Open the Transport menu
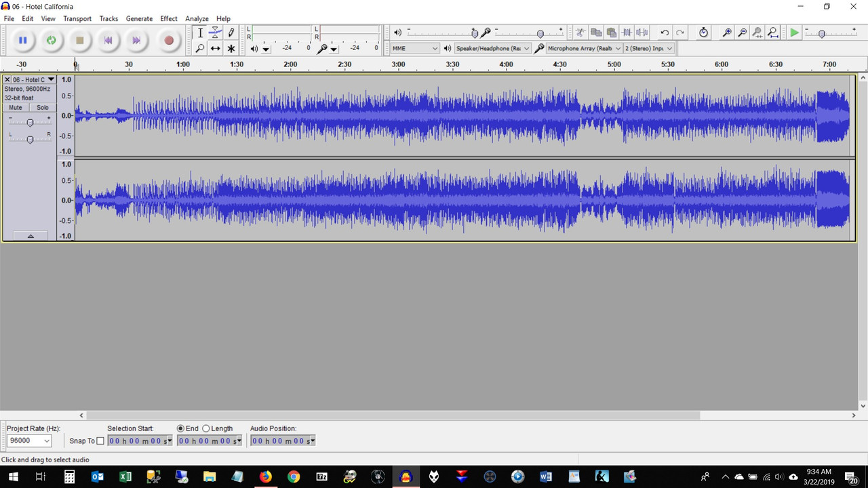The height and width of the screenshot is (488, 868). click(x=77, y=18)
